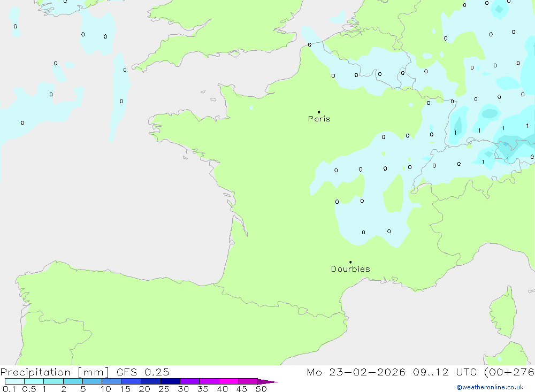Click the '0.5' legend scale value

click(29, 389)
